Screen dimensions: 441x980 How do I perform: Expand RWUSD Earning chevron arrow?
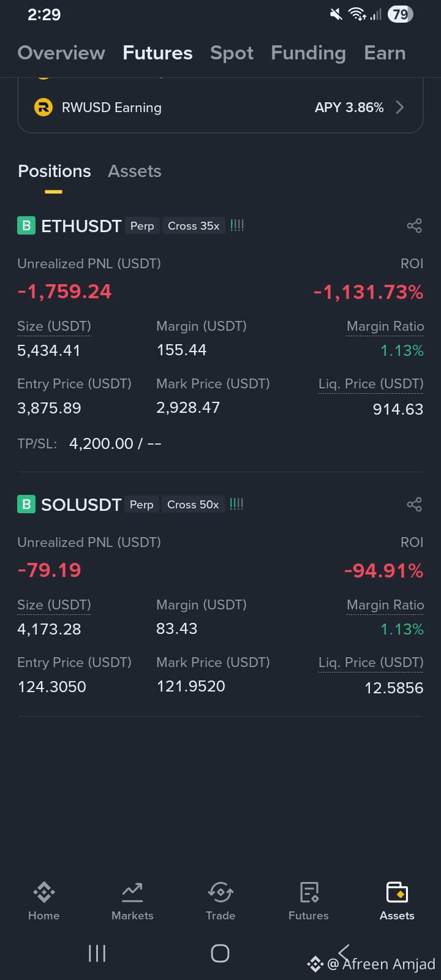pos(400,107)
